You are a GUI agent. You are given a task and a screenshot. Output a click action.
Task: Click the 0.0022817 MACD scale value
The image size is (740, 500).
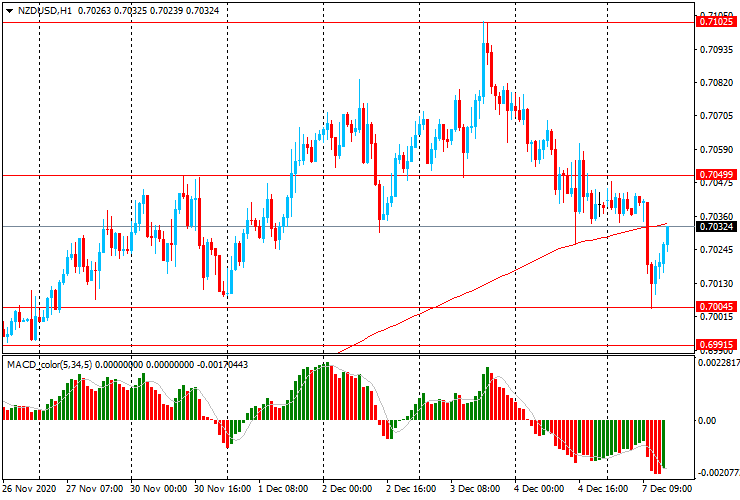coord(718,363)
